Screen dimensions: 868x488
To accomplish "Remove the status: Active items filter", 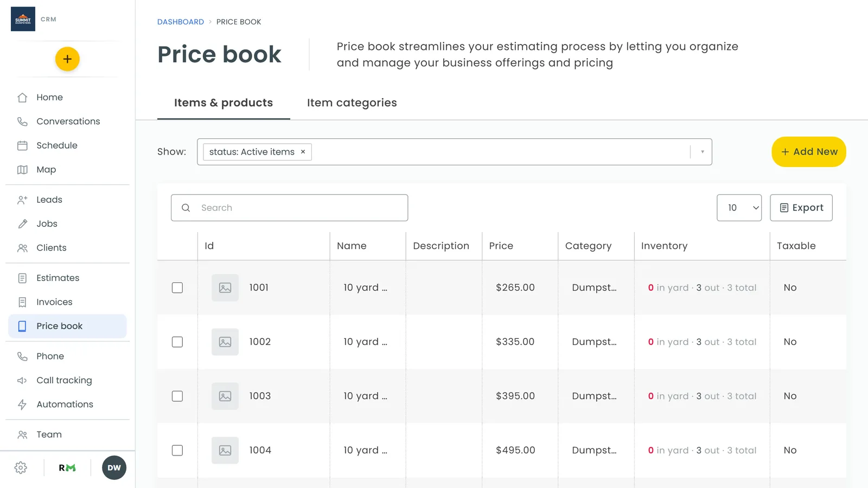I will click(x=303, y=152).
